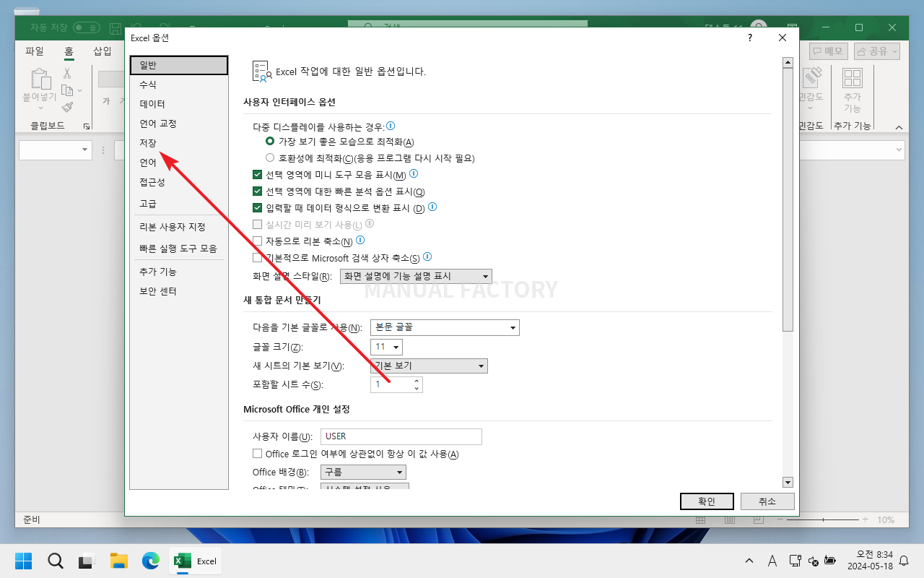Select 리본 사용자 지정 category

click(x=179, y=227)
